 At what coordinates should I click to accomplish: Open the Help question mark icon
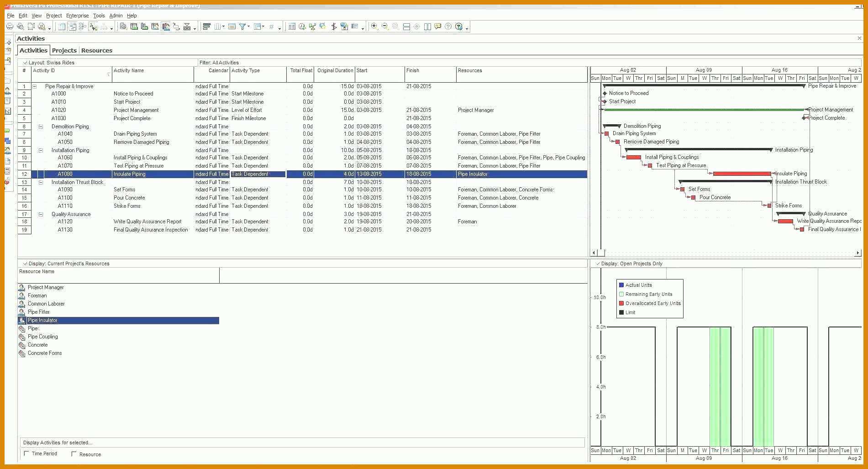pyautogui.click(x=459, y=26)
